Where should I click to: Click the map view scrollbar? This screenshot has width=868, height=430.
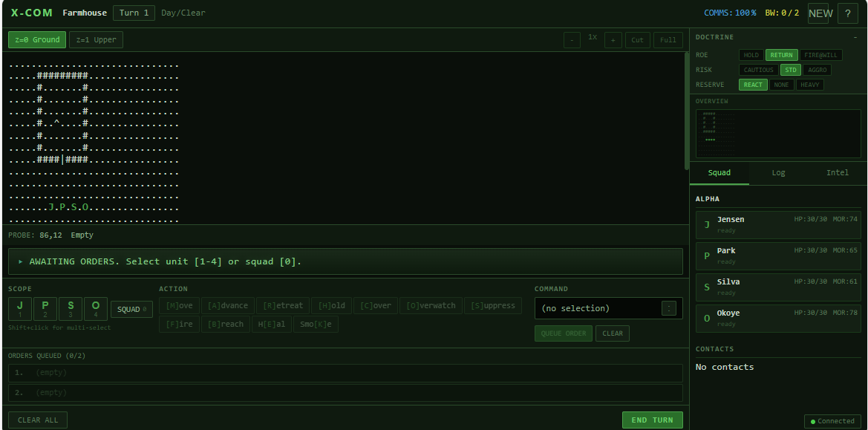pyautogui.click(x=686, y=111)
